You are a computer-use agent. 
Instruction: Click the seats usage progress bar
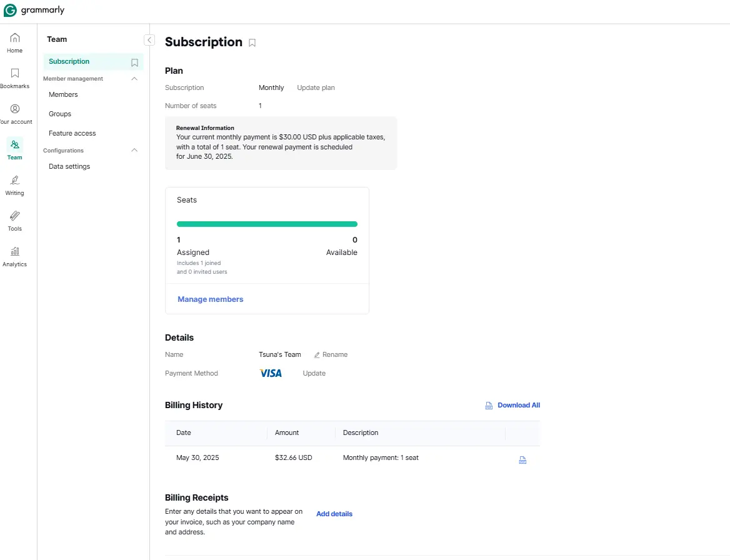coord(267,224)
